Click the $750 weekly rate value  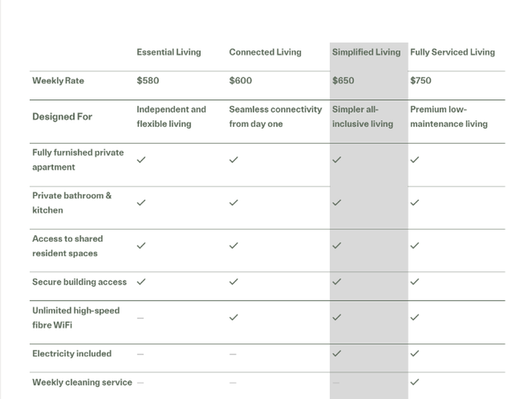point(421,81)
